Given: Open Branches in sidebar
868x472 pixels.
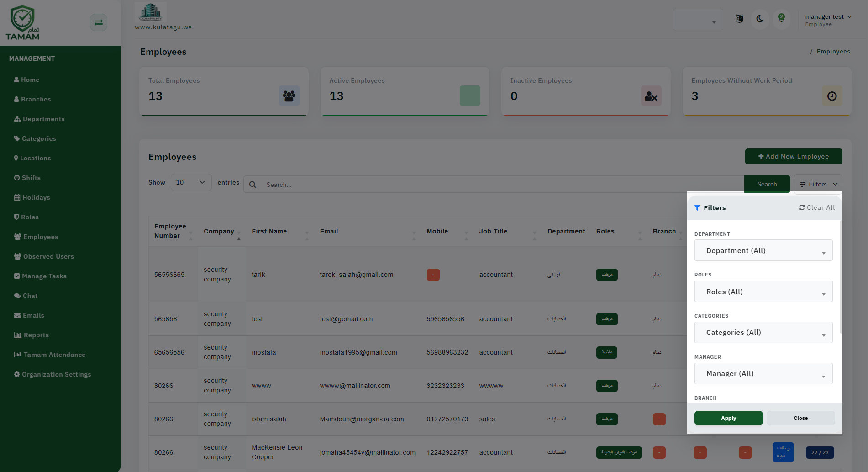Looking at the screenshot, I should pyautogui.click(x=32, y=99).
